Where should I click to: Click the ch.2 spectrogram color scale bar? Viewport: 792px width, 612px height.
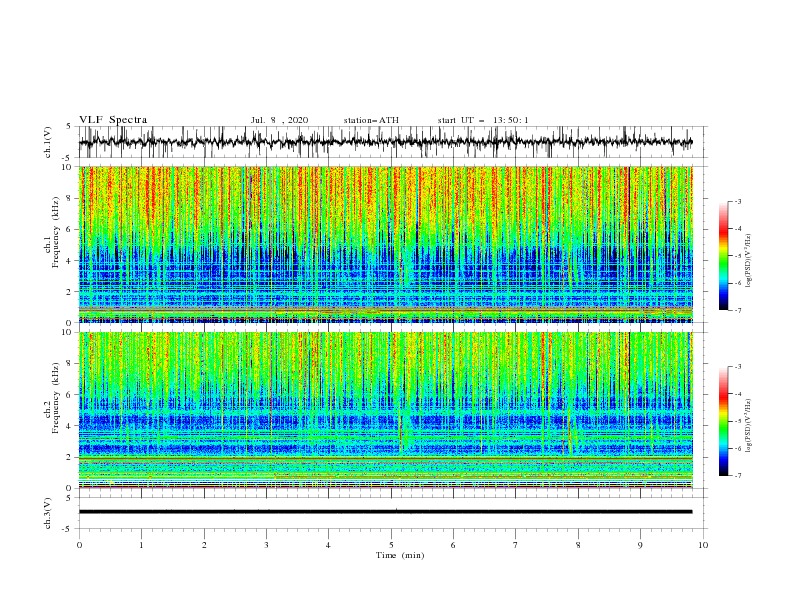723,421
